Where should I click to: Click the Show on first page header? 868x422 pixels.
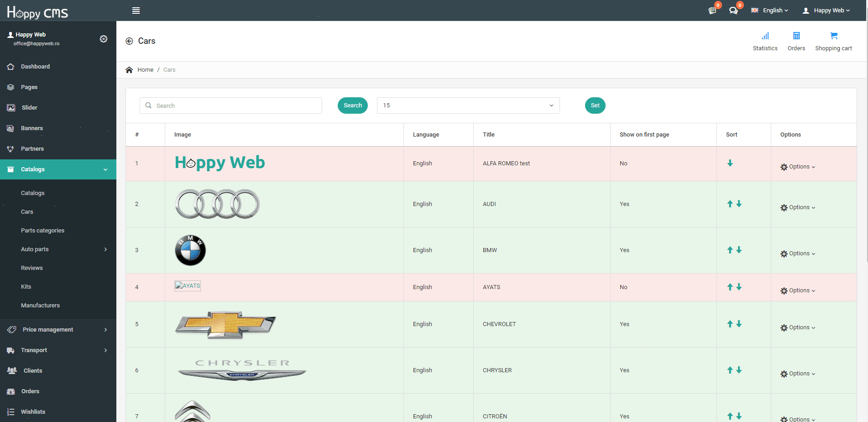[644, 135]
